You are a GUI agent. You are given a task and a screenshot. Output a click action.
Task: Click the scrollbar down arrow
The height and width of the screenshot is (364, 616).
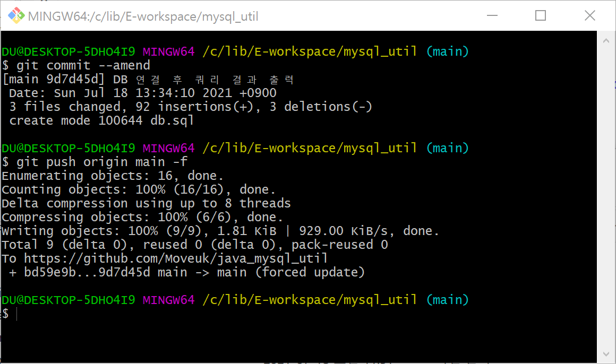(x=606, y=354)
